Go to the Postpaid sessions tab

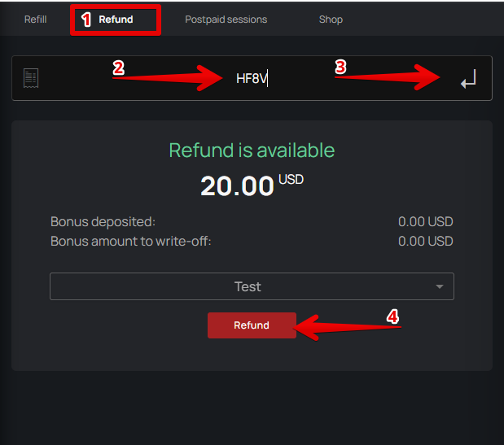click(226, 20)
